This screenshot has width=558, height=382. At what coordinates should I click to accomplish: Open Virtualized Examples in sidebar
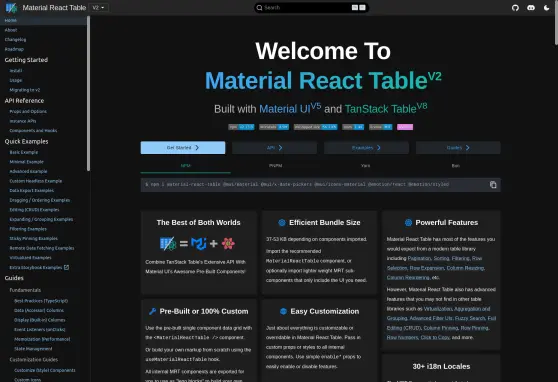[x=30, y=258]
